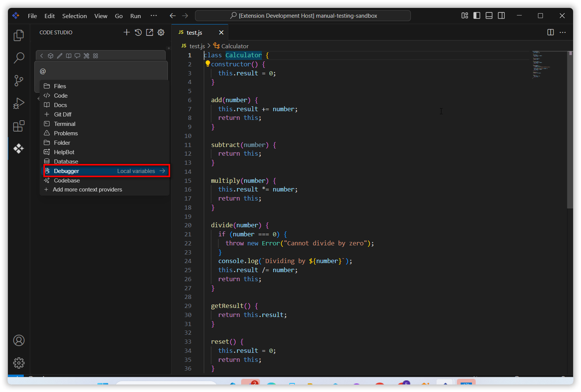Open the Manage gear in activity bar
Screen dimensions: 581x392
point(19,363)
